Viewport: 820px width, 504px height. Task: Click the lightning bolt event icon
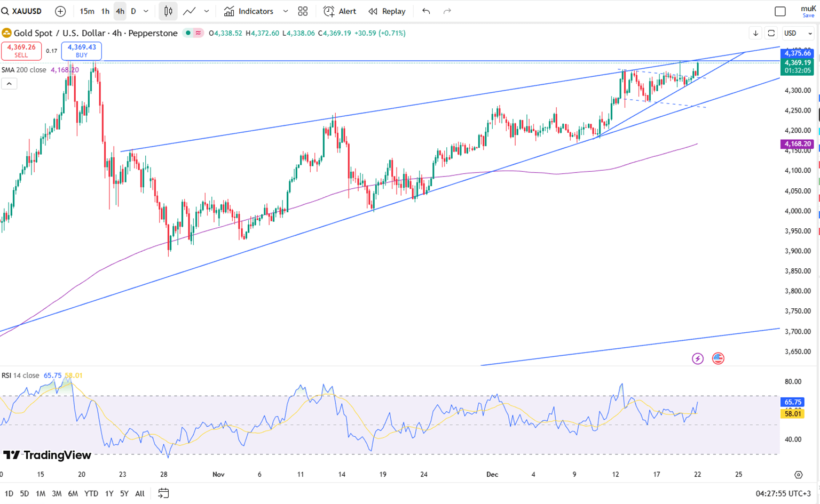coord(698,359)
